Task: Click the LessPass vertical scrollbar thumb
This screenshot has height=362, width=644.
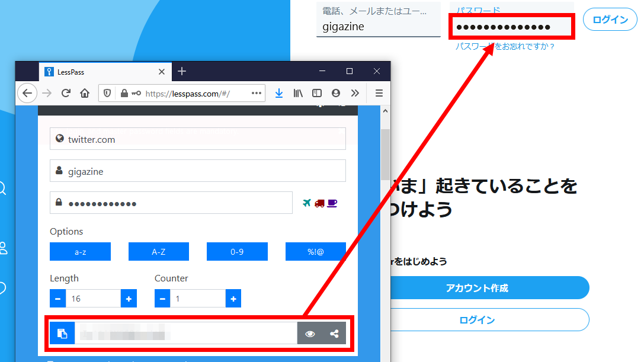Action: click(385, 155)
